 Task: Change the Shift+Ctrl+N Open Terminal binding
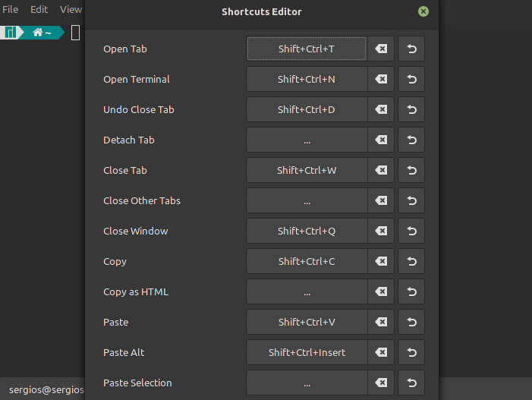(307, 79)
